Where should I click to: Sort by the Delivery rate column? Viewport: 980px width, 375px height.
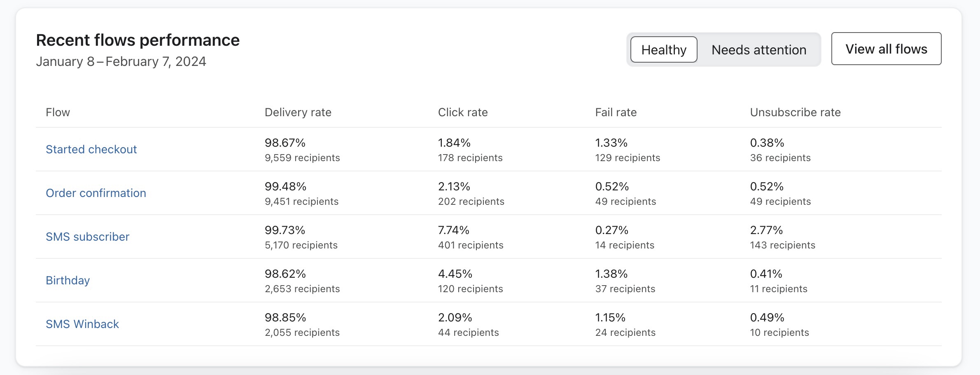298,112
